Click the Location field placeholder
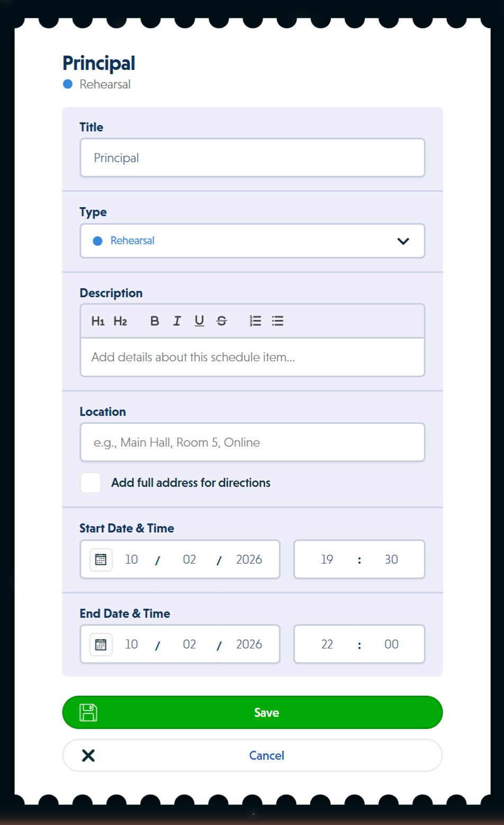This screenshot has width=504, height=825. click(253, 442)
